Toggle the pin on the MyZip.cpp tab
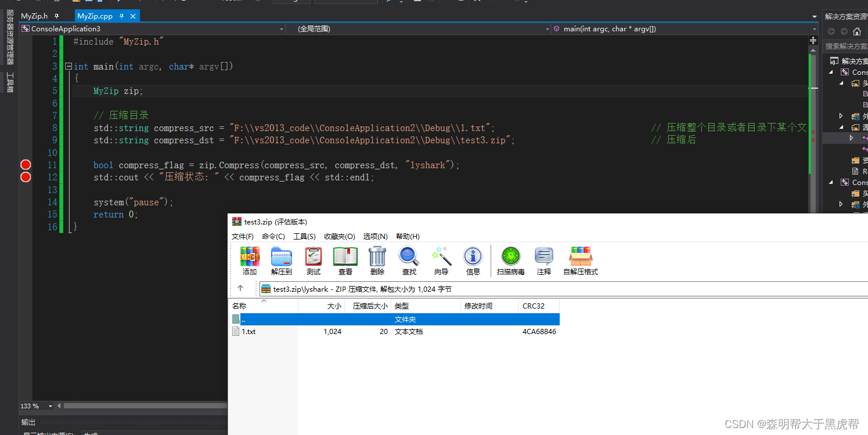The image size is (868, 435). click(122, 16)
